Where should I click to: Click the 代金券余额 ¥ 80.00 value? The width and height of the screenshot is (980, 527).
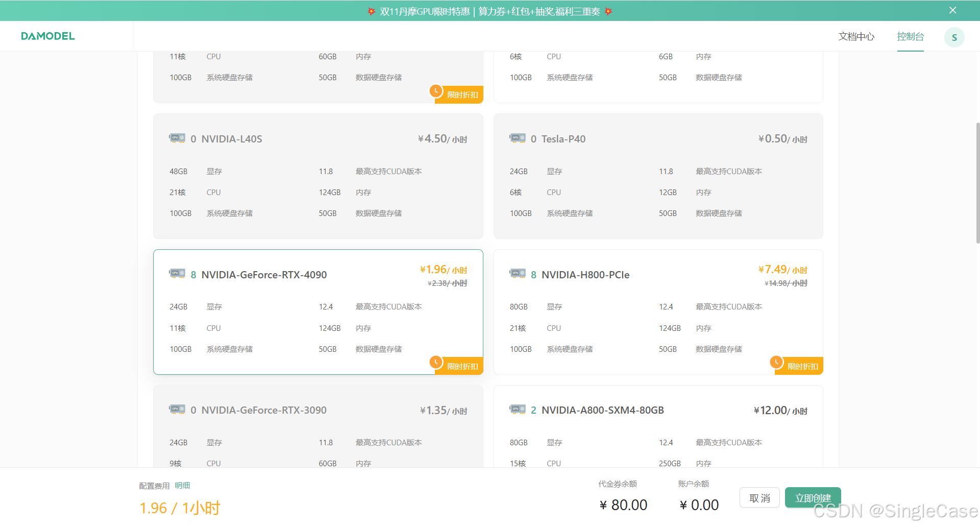[x=623, y=505]
